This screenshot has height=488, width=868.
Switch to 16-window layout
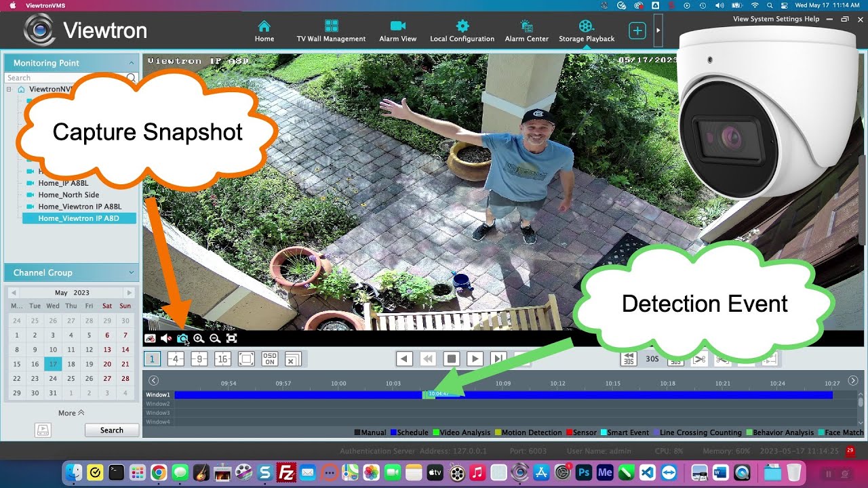[x=223, y=359]
